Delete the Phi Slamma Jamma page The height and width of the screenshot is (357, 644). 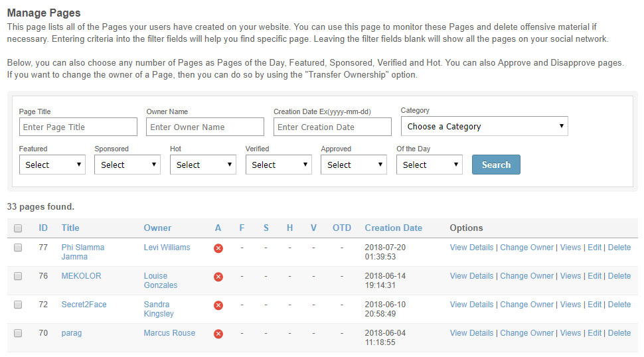point(619,248)
